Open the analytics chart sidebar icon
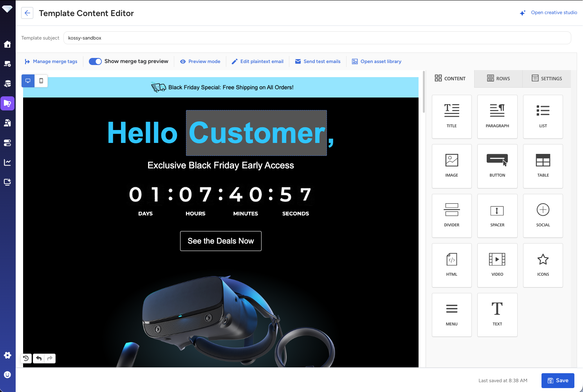The width and height of the screenshot is (583, 392). tap(7, 162)
